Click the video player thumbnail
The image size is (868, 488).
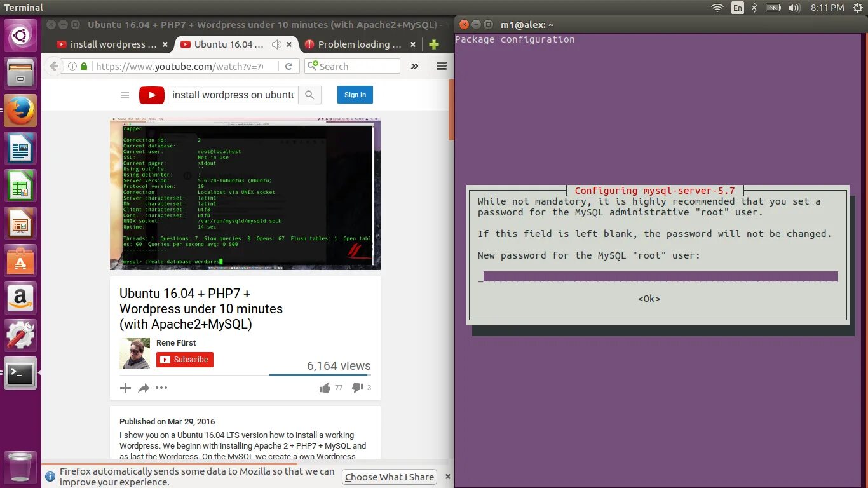pyautogui.click(x=245, y=194)
